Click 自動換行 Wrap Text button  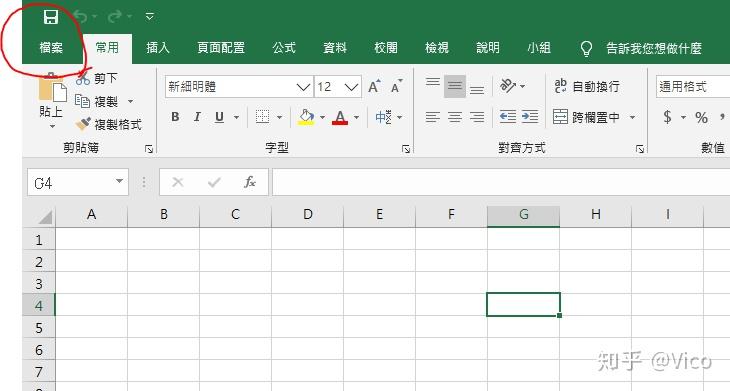coord(587,86)
